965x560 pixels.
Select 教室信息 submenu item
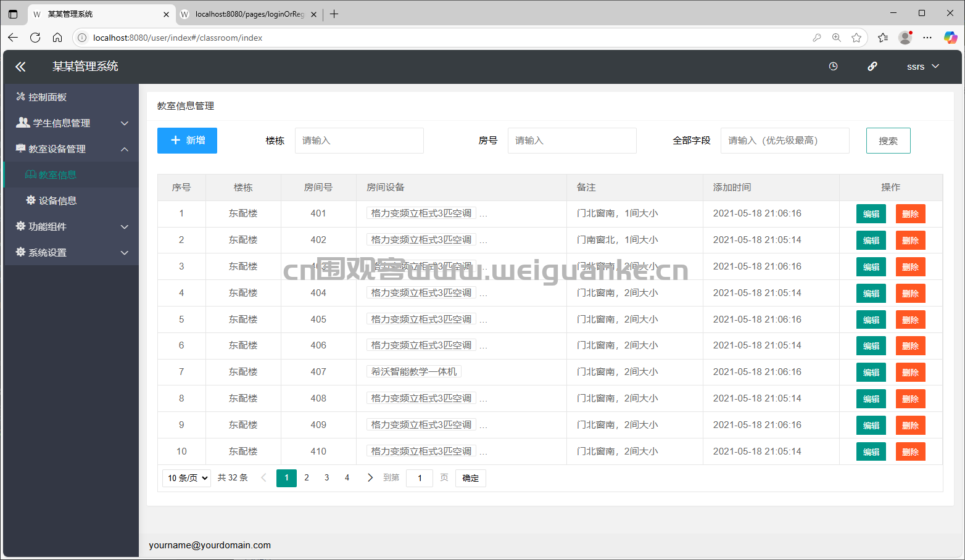tap(71, 175)
